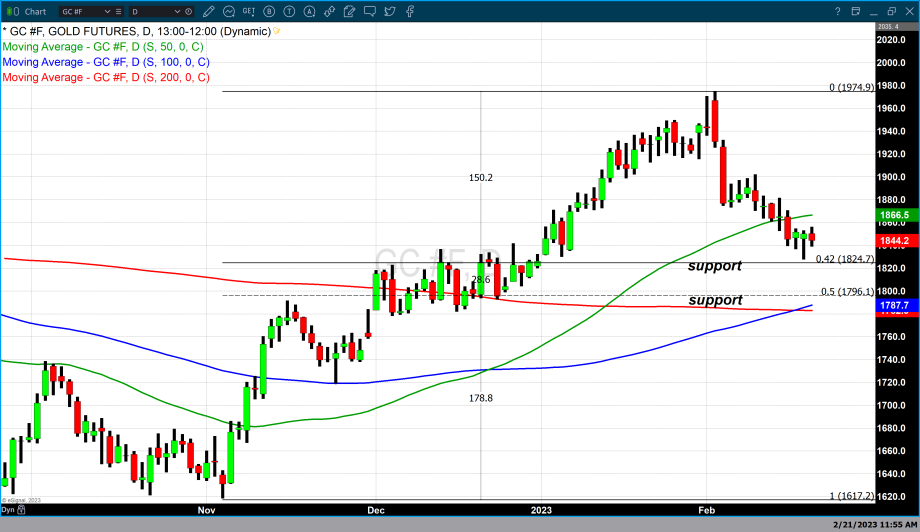The image size is (920, 532).
Task: Click the 50-period Moving Average label
Action: click(x=105, y=46)
